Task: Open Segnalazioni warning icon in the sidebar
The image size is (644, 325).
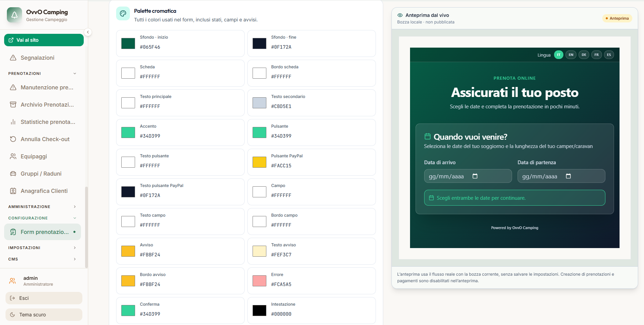Action: coord(13,58)
